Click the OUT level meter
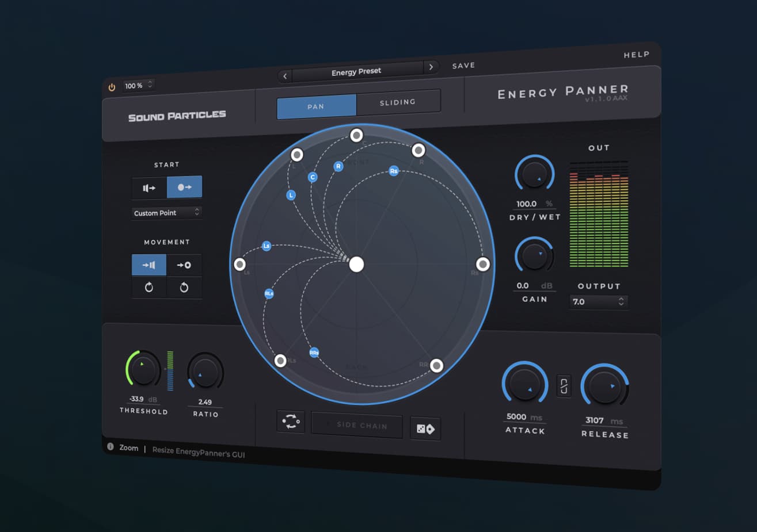This screenshot has height=532, width=757. (x=599, y=215)
